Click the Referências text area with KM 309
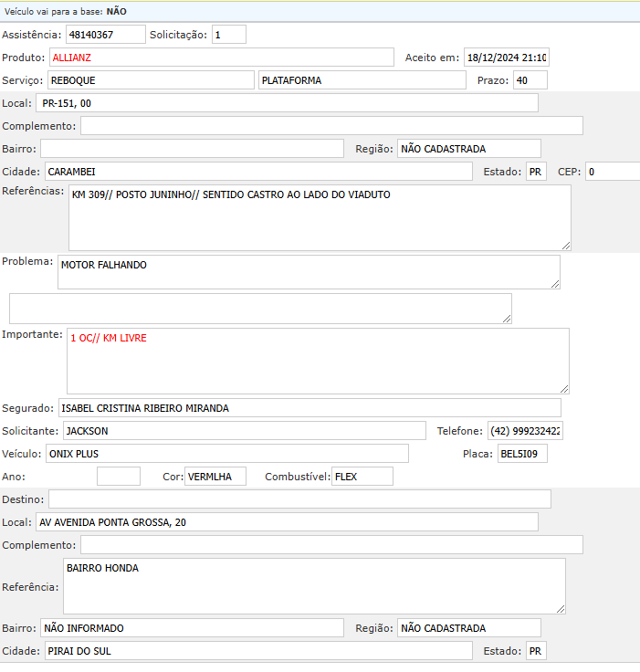Screen dimensions: 640x672 (320, 217)
